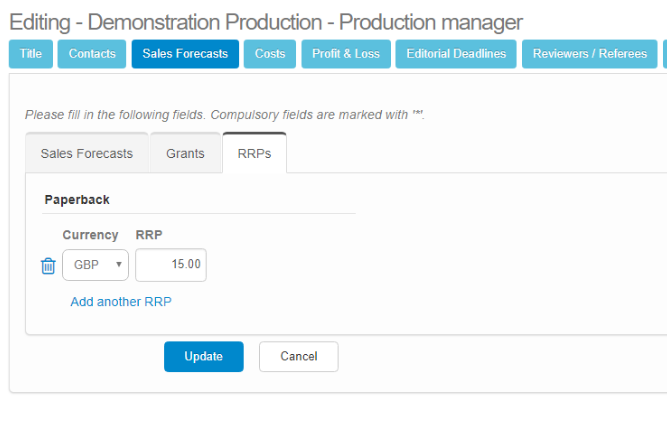Viewport: 667px width, 433px height.
Task: Open the Currency dropdown showing GBP
Action: pos(95,265)
